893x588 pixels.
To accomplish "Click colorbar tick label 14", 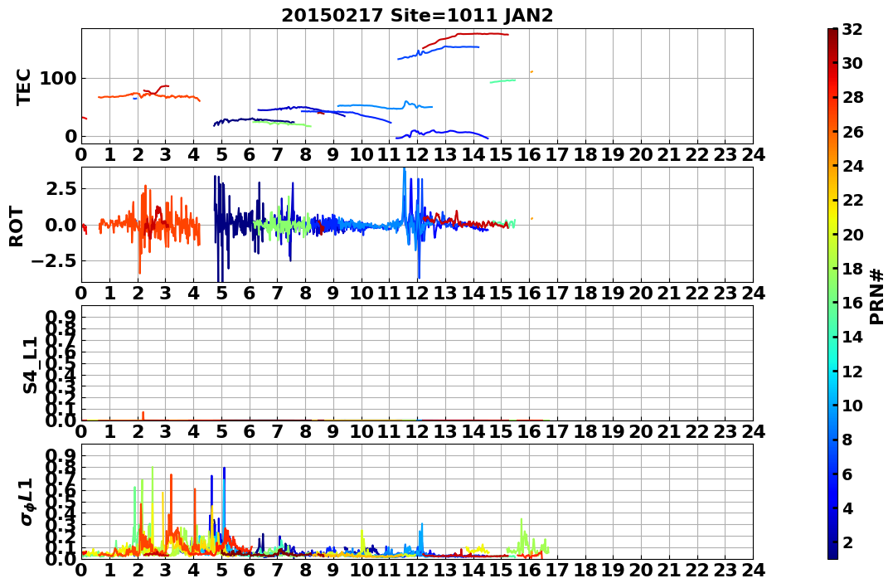I will point(852,337).
